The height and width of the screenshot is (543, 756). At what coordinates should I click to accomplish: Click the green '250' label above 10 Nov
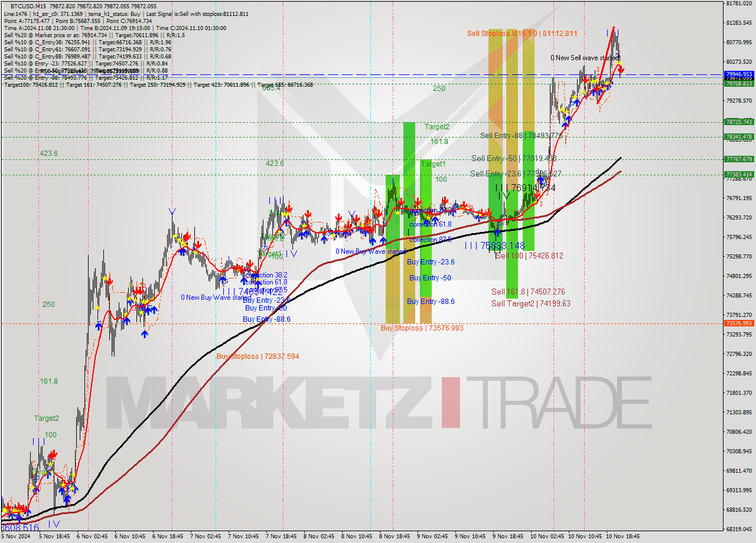[439, 89]
